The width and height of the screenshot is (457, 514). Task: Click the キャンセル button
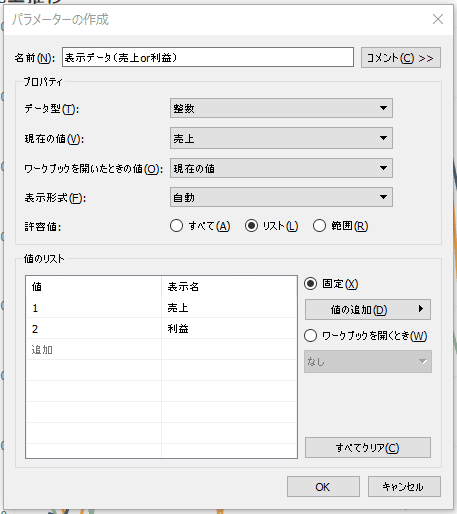coord(404,487)
